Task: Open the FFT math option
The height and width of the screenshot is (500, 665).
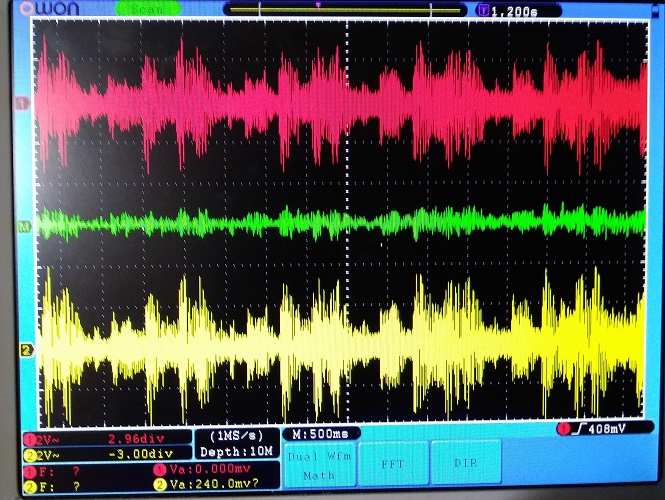Action: pyautogui.click(x=392, y=465)
